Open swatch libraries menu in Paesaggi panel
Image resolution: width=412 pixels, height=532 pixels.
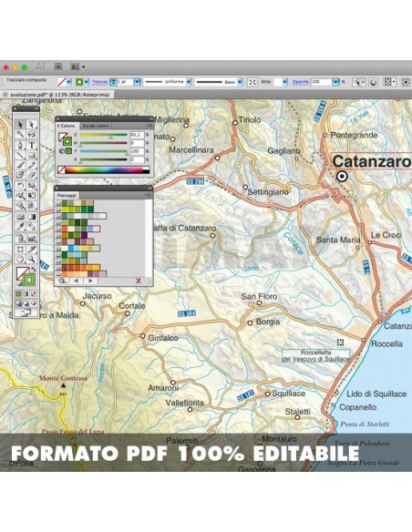62,281
